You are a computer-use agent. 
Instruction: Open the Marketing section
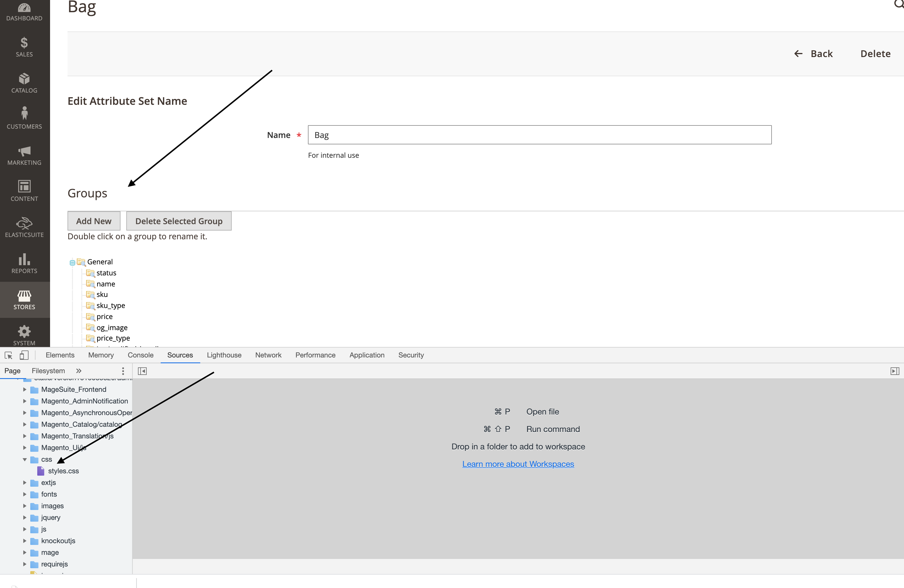tap(24, 155)
